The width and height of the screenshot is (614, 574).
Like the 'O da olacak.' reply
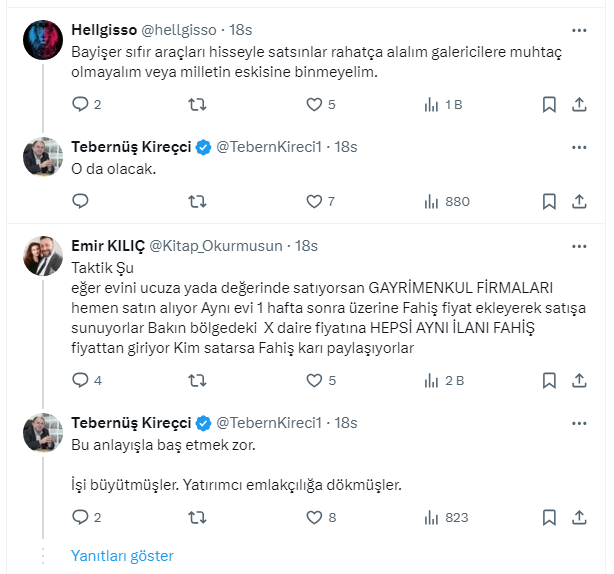314,201
